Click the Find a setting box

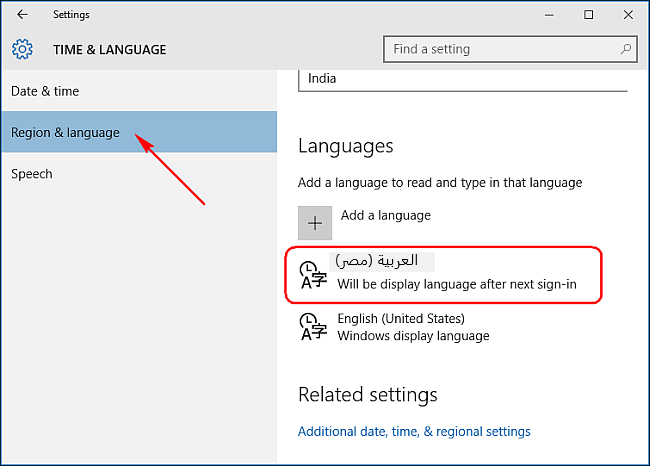coord(510,49)
